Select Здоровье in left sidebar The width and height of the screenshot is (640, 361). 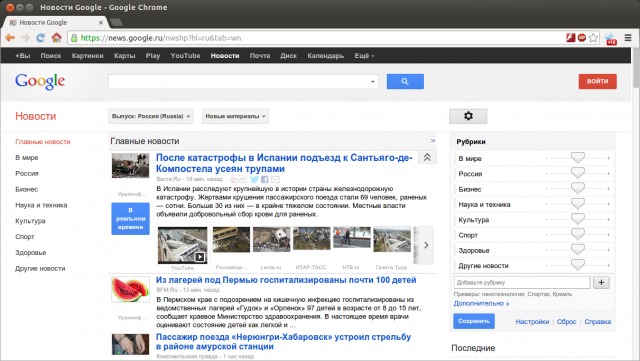[x=31, y=252]
